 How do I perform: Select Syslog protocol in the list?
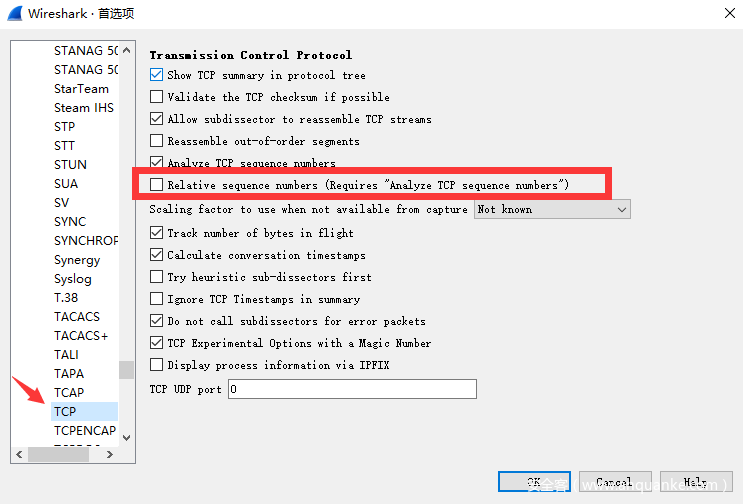click(72, 279)
